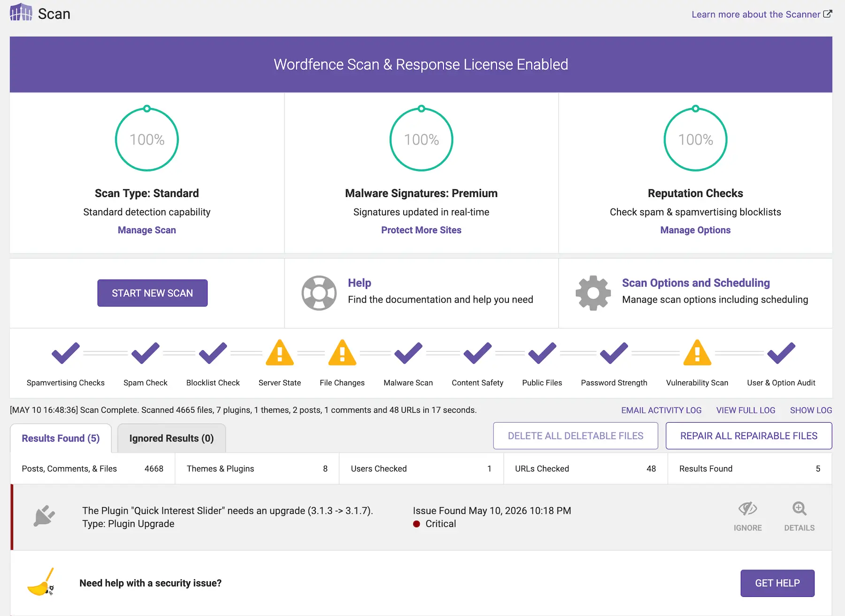This screenshot has width=845, height=616.
Task: Click the Help lifebuoy icon
Action: [x=319, y=293]
